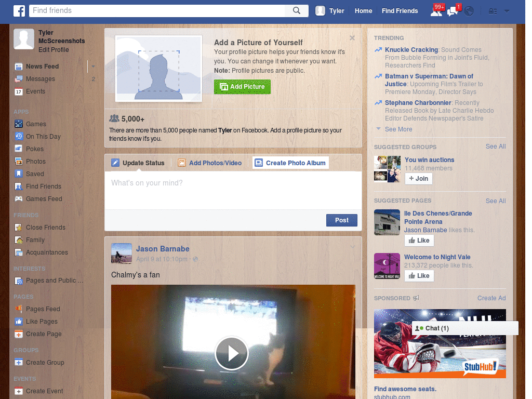Viewport: 532px width, 399px height.
Task: Expand News Feed sort options arrow
Action: 93,66
